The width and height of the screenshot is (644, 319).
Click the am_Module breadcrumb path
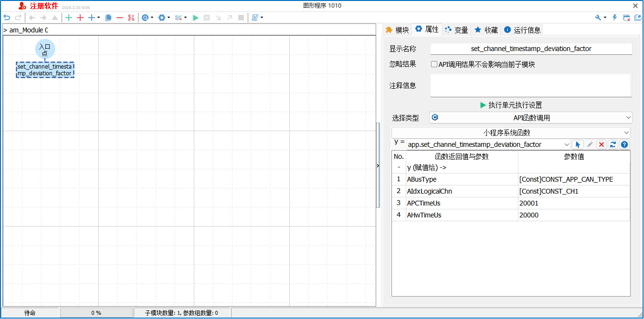tap(29, 30)
